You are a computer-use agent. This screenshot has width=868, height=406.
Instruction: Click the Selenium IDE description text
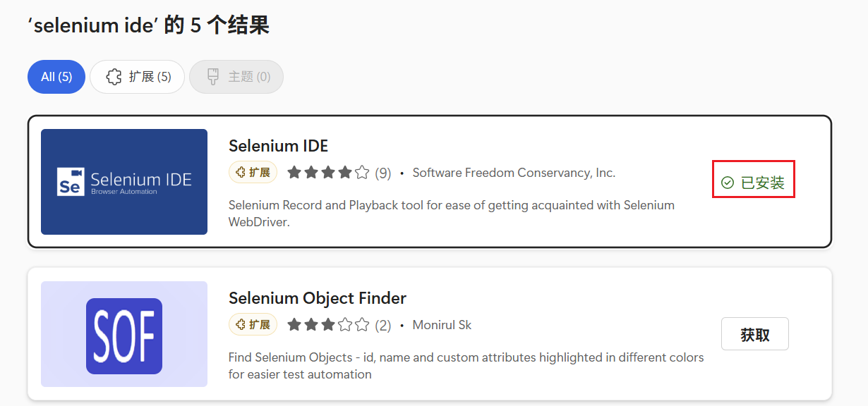451,213
